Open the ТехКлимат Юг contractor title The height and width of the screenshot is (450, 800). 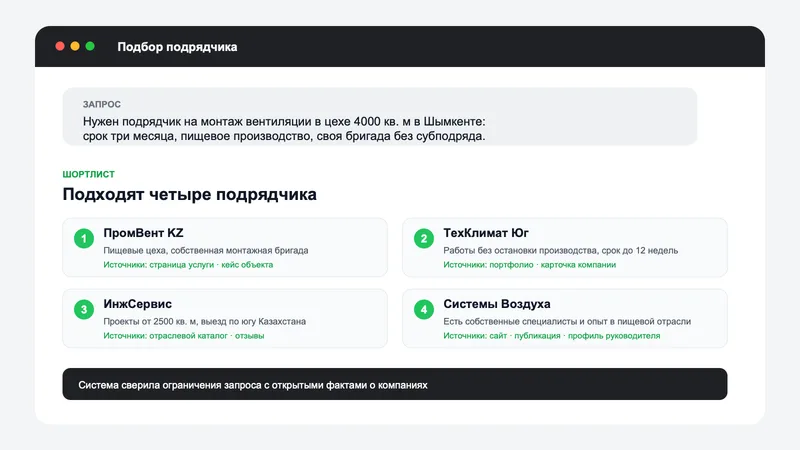(486, 233)
